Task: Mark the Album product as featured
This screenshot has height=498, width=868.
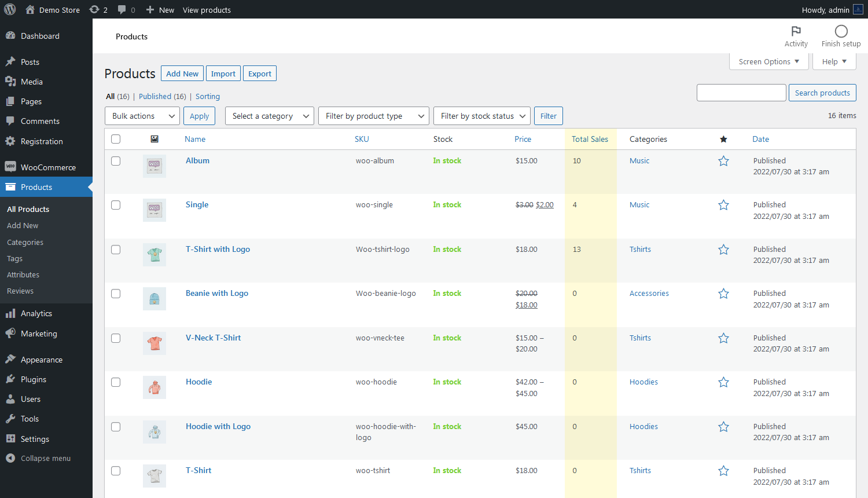Action: coord(723,161)
